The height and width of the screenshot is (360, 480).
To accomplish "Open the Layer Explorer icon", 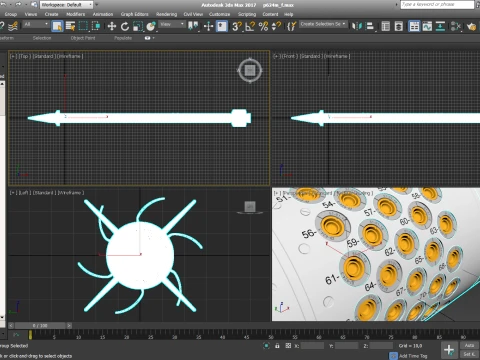I will [399, 26].
